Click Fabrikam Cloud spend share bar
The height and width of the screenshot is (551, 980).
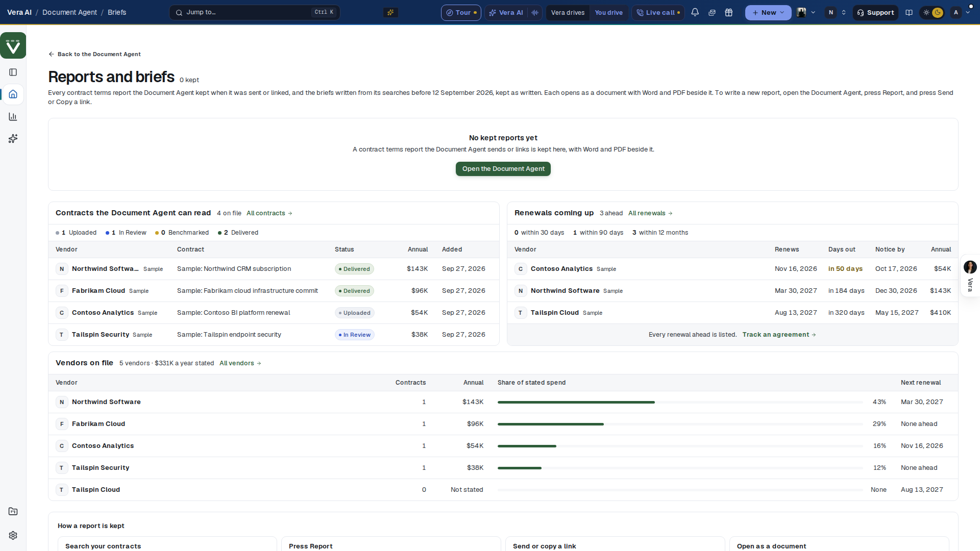tap(680, 424)
